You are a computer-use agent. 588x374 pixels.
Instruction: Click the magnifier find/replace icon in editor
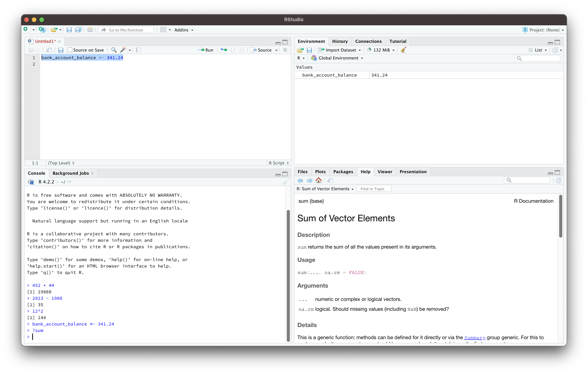tap(114, 50)
